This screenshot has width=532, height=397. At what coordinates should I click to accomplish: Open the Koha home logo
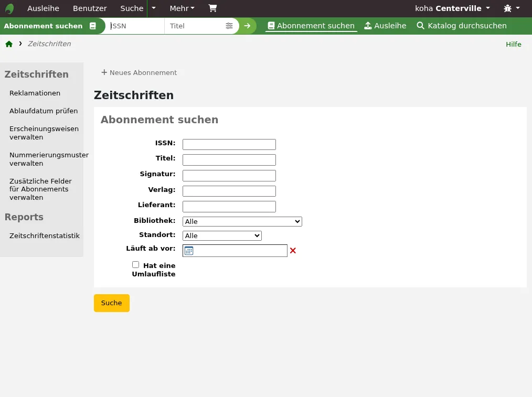tap(9, 8)
